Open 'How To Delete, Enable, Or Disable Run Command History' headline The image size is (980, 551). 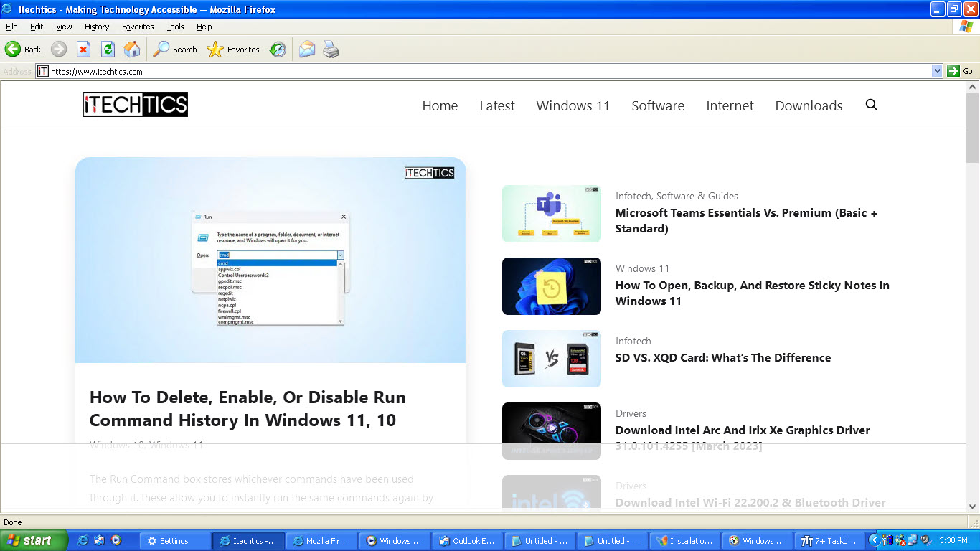pos(248,409)
